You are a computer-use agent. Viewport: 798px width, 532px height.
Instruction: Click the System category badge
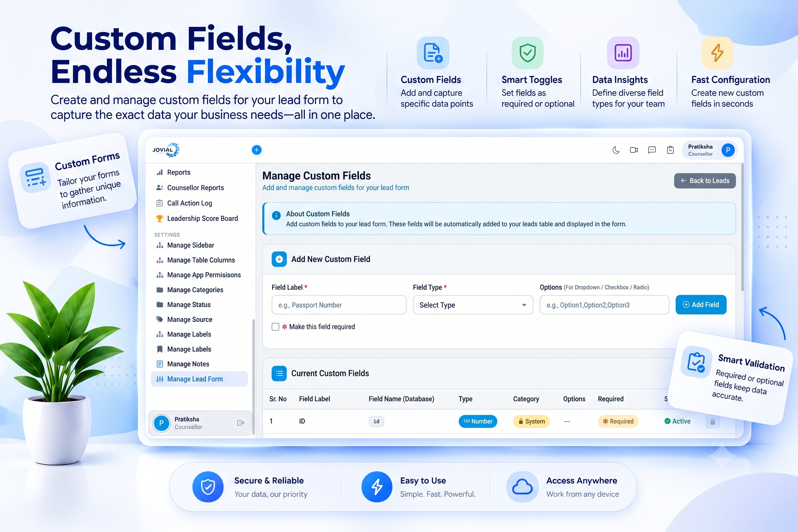coord(531,421)
